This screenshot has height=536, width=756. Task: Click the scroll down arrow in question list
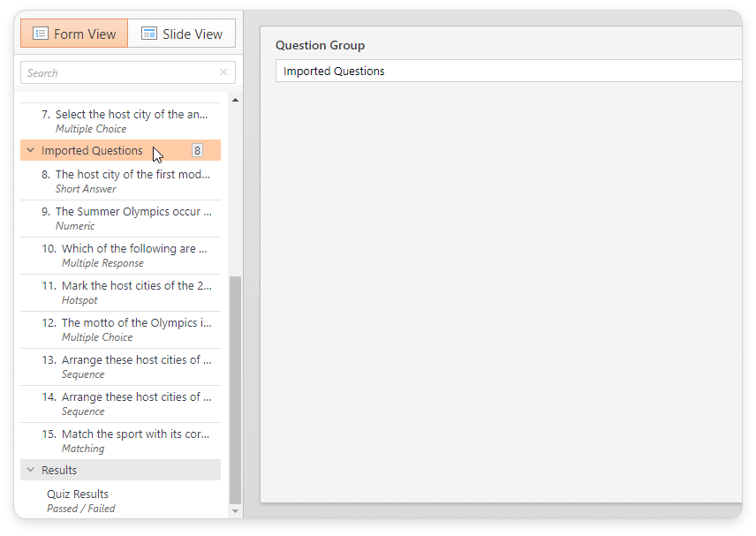235,511
